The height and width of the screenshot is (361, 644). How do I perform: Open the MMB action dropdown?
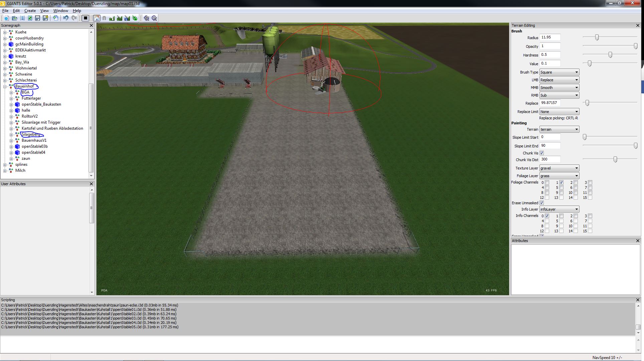(x=559, y=88)
